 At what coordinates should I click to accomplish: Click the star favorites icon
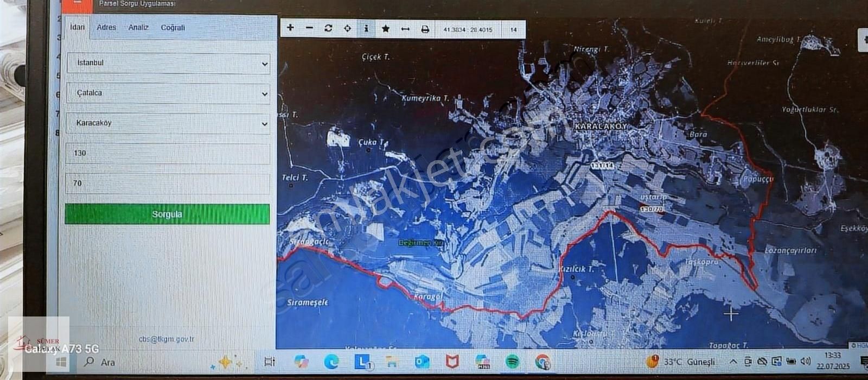[386, 29]
